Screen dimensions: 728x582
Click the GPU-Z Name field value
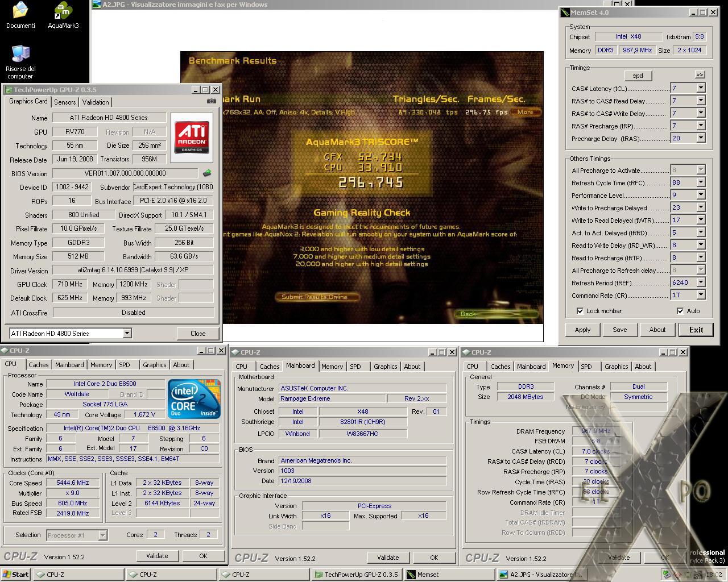click(x=109, y=118)
